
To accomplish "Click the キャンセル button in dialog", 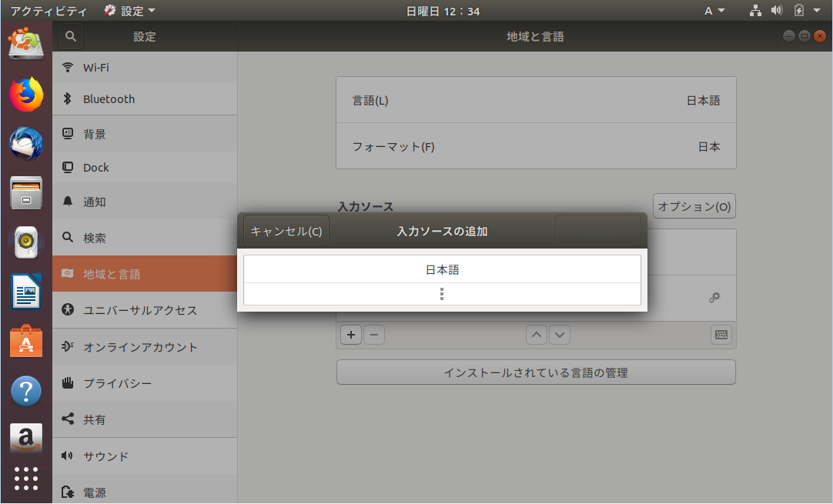I will coord(286,231).
